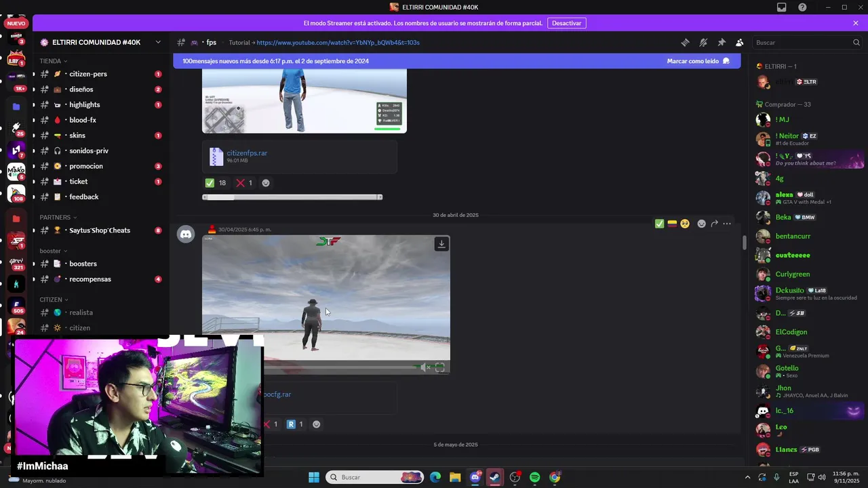Open Discord help question mark icon
Screen dimensions: 868x488
tap(803, 7)
